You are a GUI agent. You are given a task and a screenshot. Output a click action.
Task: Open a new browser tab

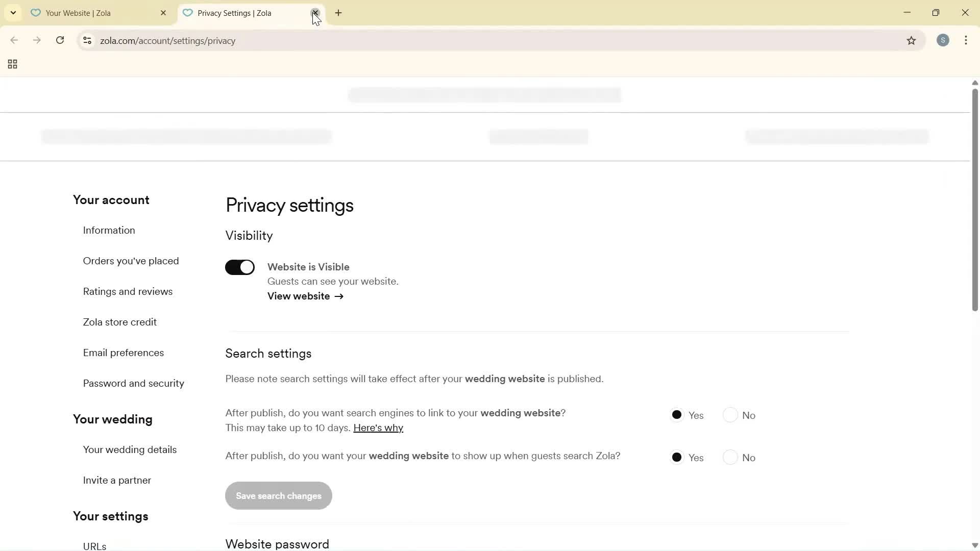click(338, 13)
